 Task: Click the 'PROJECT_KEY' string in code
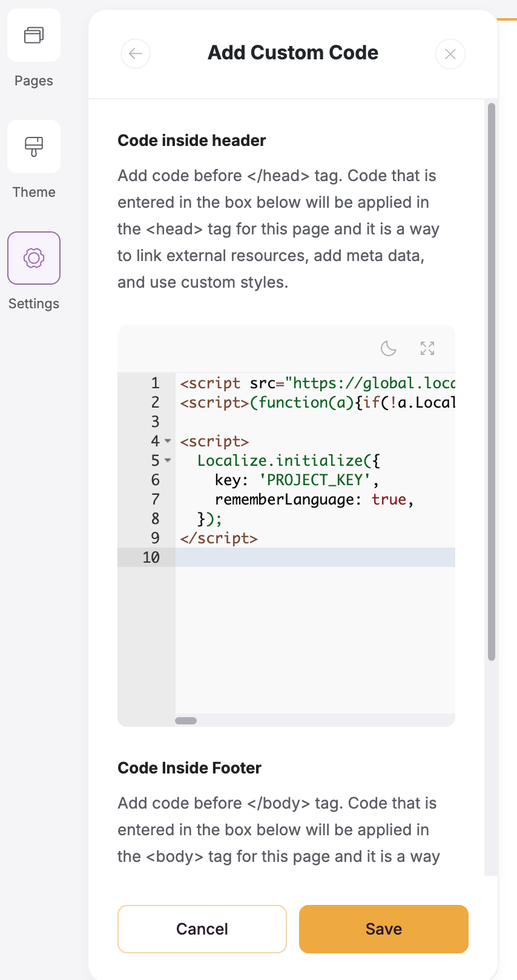[315, 480]
